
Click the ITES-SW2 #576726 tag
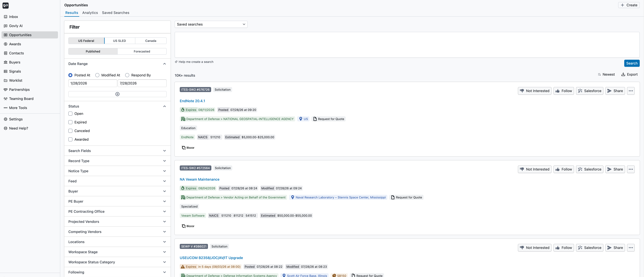click(x=195, y=90)
